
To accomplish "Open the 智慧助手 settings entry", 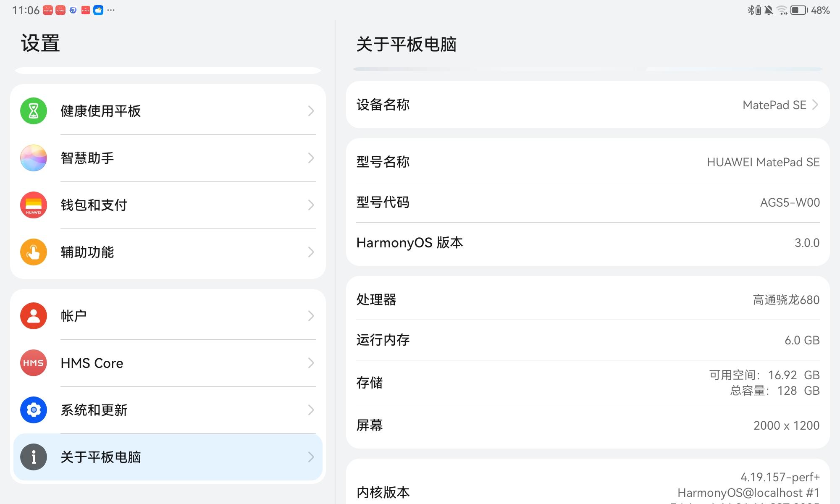I will (x=168, y=158).
